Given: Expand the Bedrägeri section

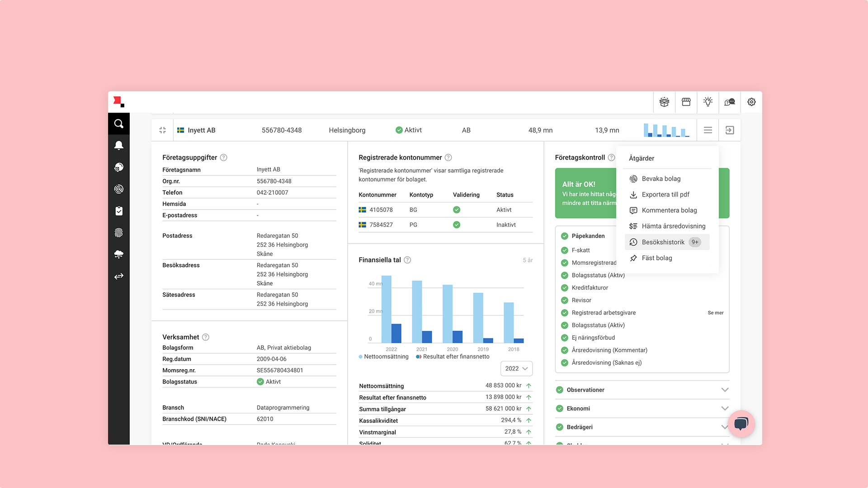Looking at the screenshot, I should pos(642,427).
